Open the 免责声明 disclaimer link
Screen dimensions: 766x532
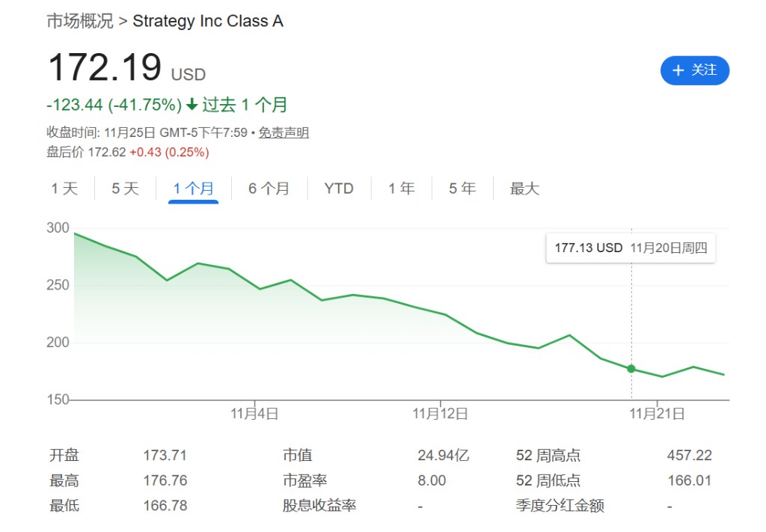284,133
